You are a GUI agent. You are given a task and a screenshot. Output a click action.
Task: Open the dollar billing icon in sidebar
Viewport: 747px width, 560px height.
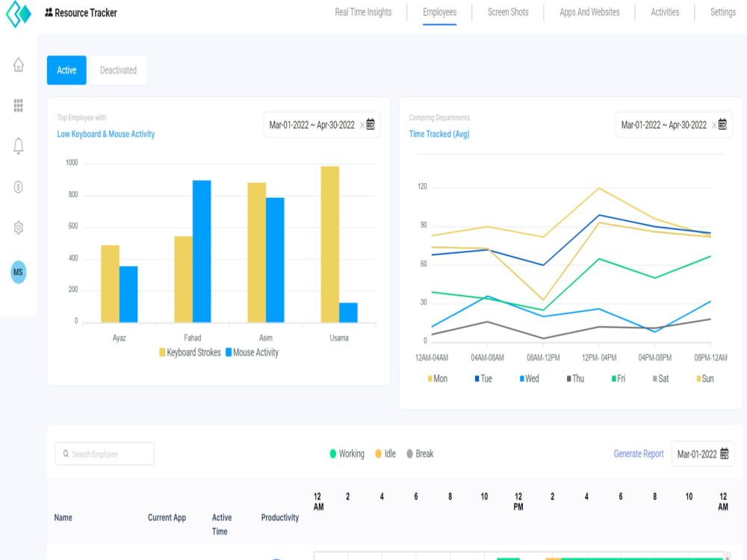(18, 187)
